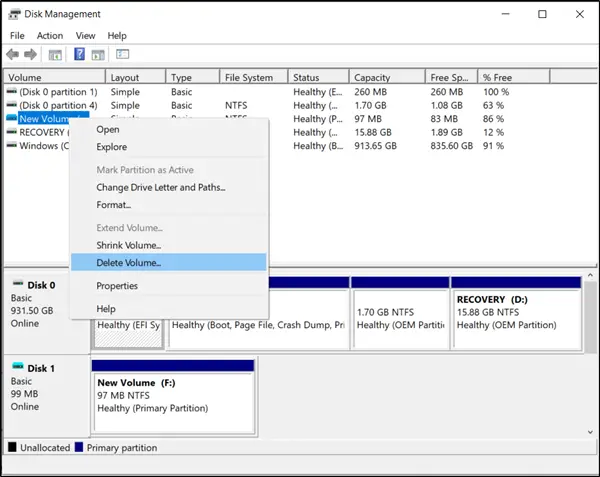Screen dimensions: 600x477
Task: Click the Show/Hide Console Tree icon
Action: point(56,54)
